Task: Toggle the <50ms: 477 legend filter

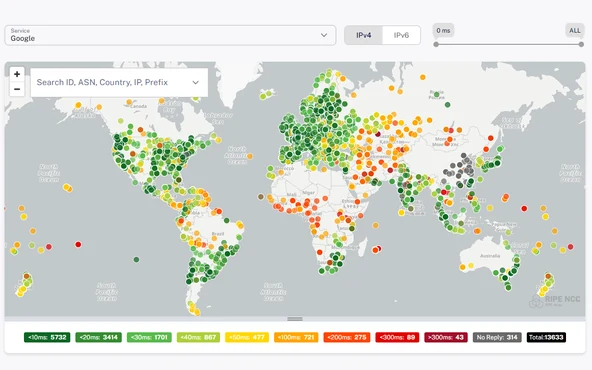Action: coord(247,337)
